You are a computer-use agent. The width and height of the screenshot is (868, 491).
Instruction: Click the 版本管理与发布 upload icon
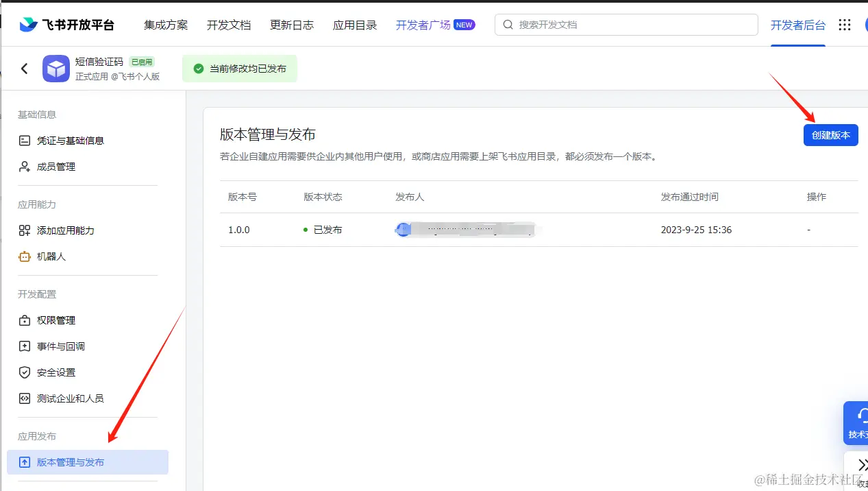25,462
